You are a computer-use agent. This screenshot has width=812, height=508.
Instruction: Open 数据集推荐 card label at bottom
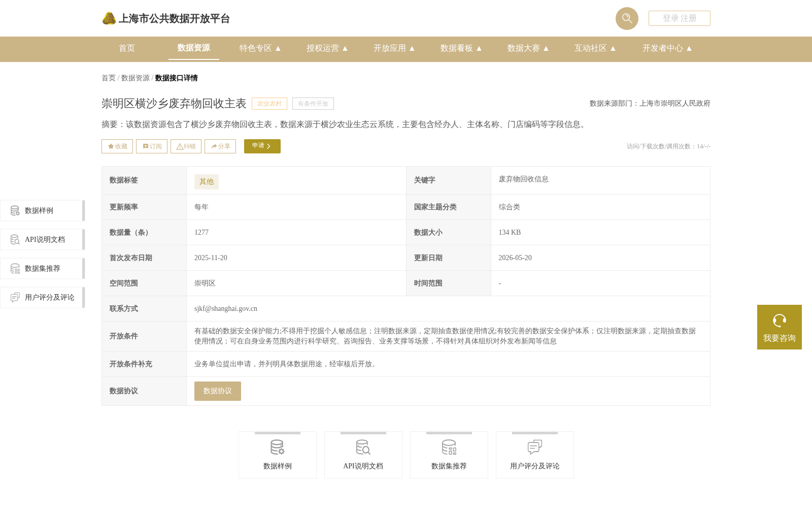(x=449, y=466)
